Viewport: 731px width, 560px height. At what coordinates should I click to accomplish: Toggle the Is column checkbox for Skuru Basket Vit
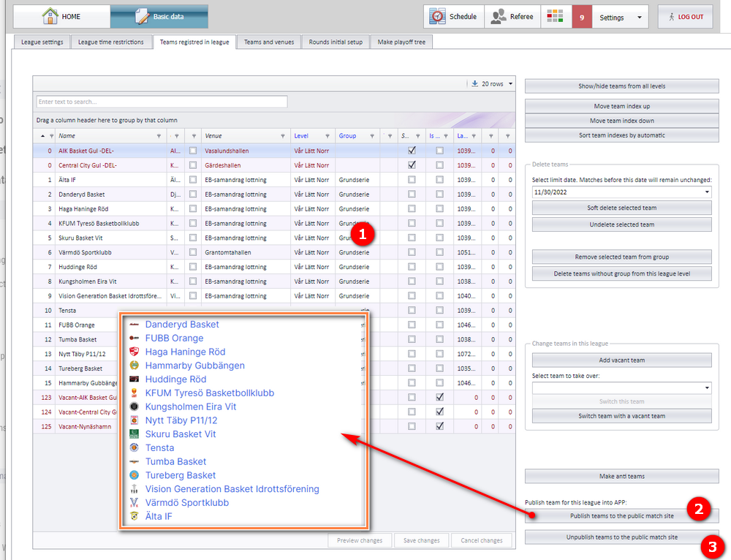439,238
